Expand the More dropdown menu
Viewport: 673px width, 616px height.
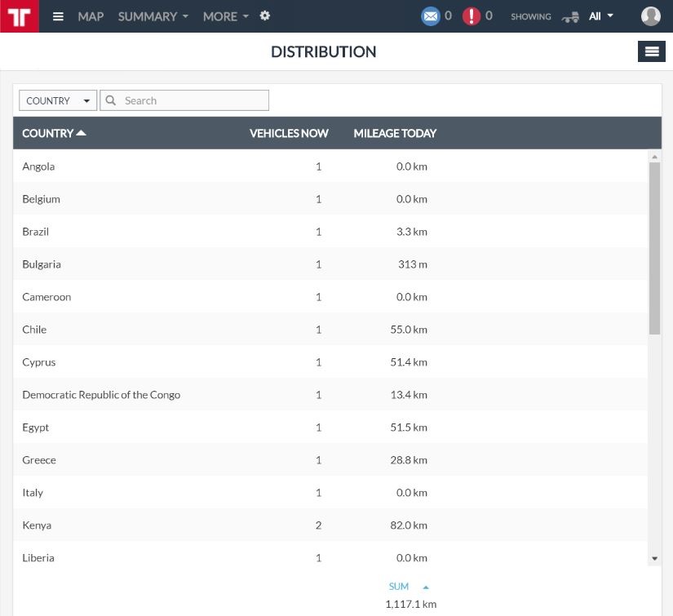(225, 16)
